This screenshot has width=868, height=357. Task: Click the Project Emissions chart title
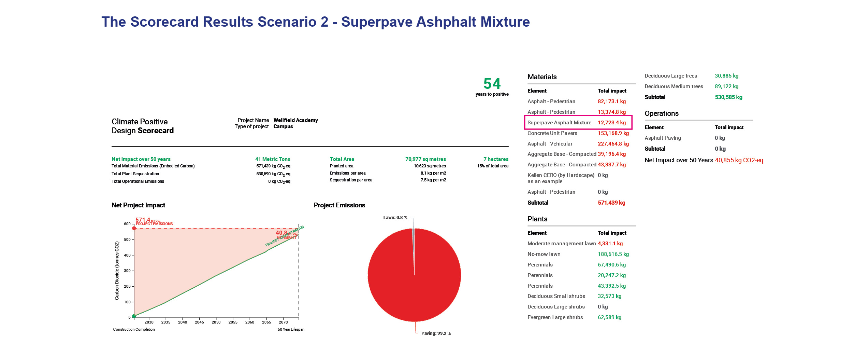coord(339,205)
